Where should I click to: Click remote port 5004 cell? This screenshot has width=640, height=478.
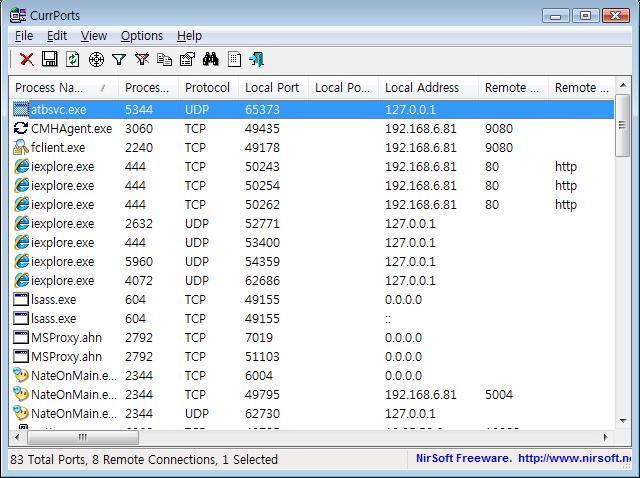tap(499, 394)
